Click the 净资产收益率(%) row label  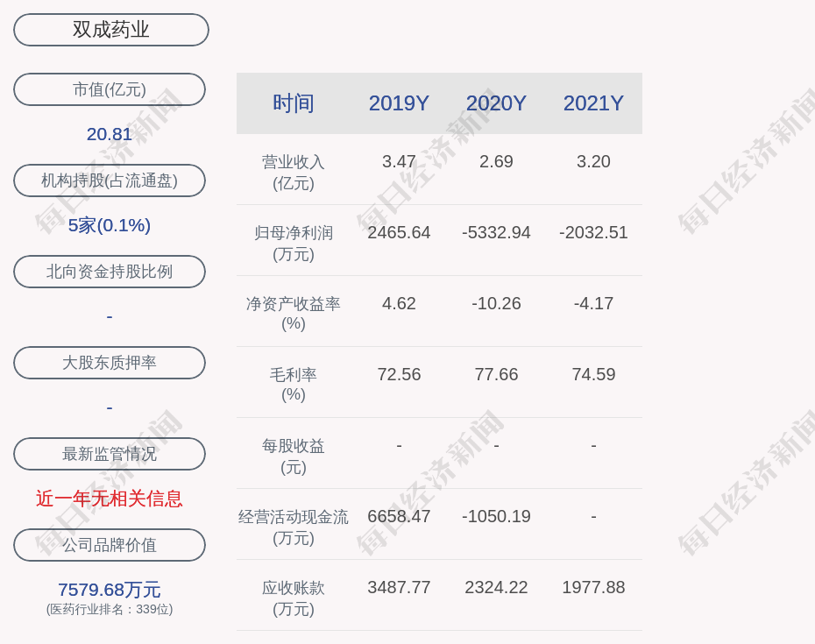click(x=294, y=314)
